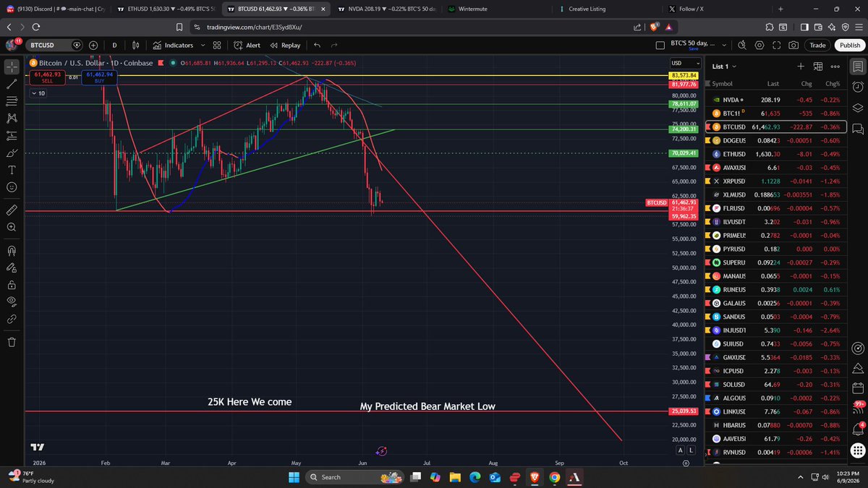The height and width of the screenshot is (488, 868).
Task: Toggle stay-in-drawing-mode pencil lock
Action: pyautogui.click(x=12, y=269)
